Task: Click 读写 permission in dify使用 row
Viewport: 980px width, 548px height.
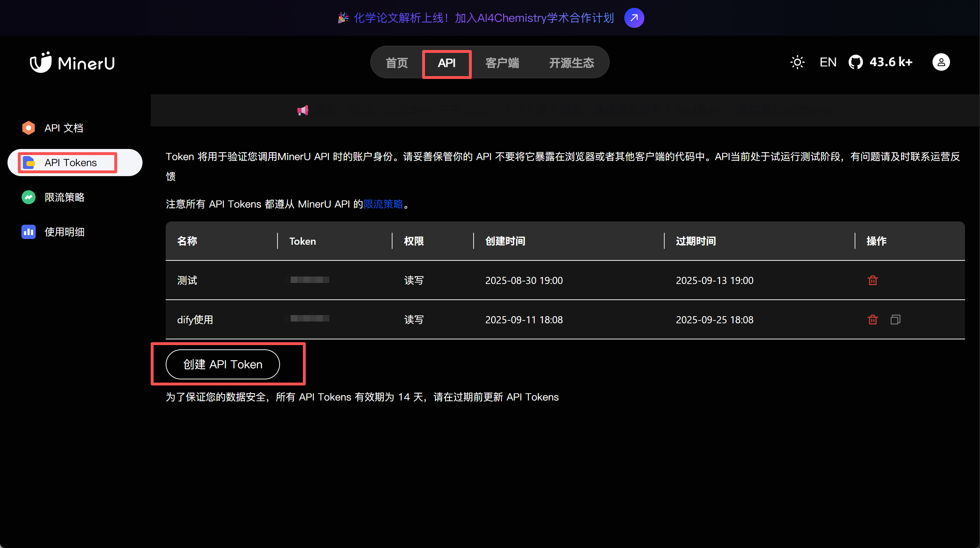Action: (414, 320)
